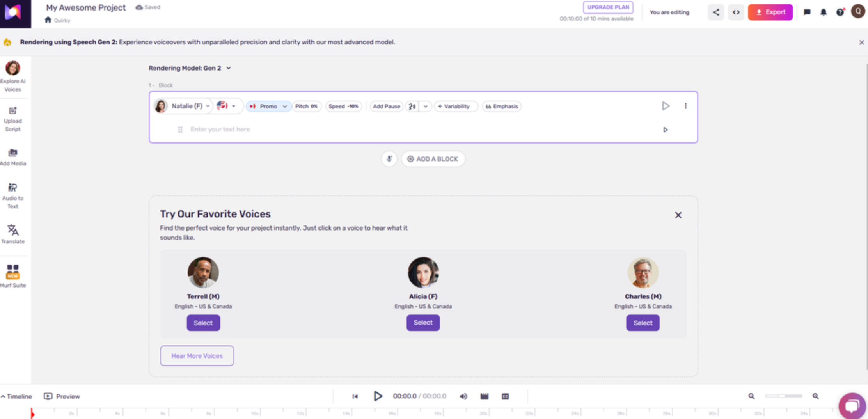This screenshot has height=419, width=868.
Task: Dismiss the Speech Gen 2 banner
Action: tap(861, 42)
